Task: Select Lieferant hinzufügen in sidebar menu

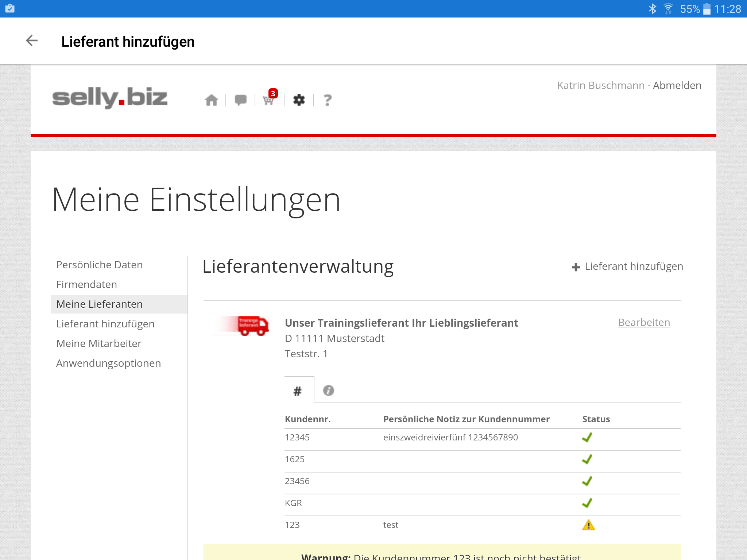Action: tap(105, 324)
